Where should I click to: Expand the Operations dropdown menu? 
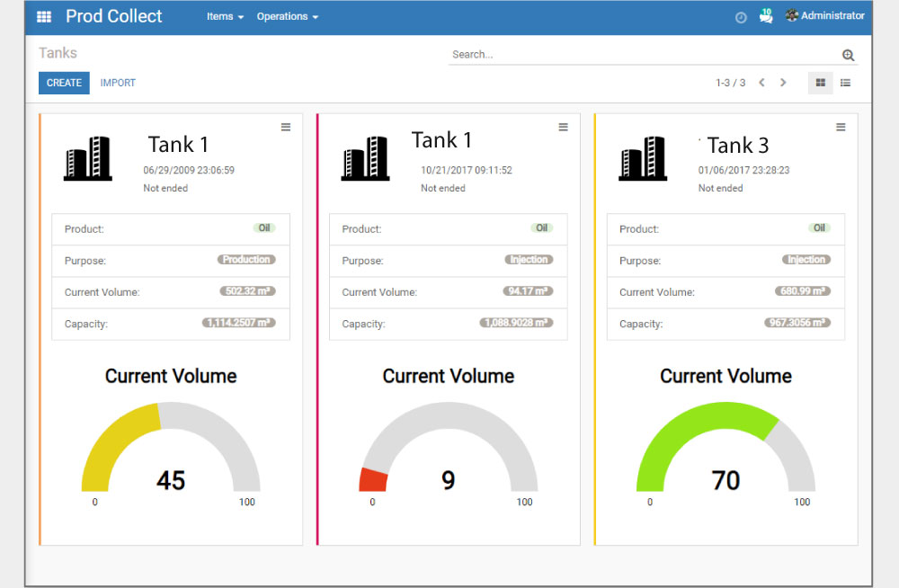coord(287,17)
